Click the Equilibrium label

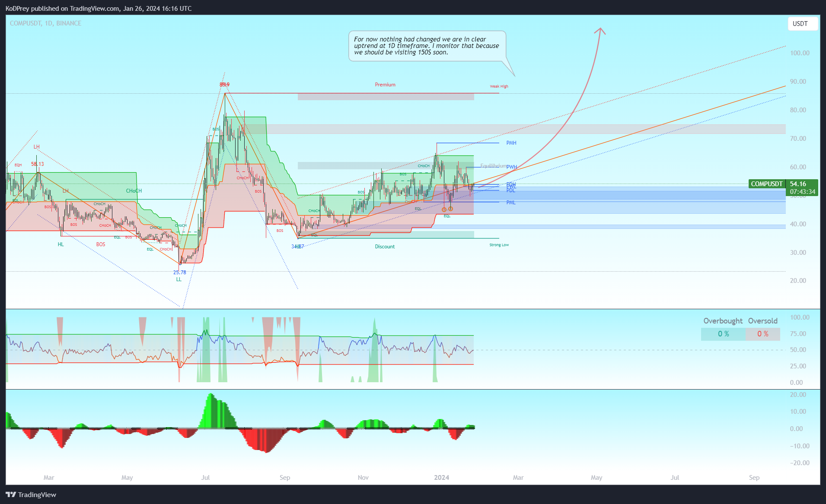tap(493, 166)
